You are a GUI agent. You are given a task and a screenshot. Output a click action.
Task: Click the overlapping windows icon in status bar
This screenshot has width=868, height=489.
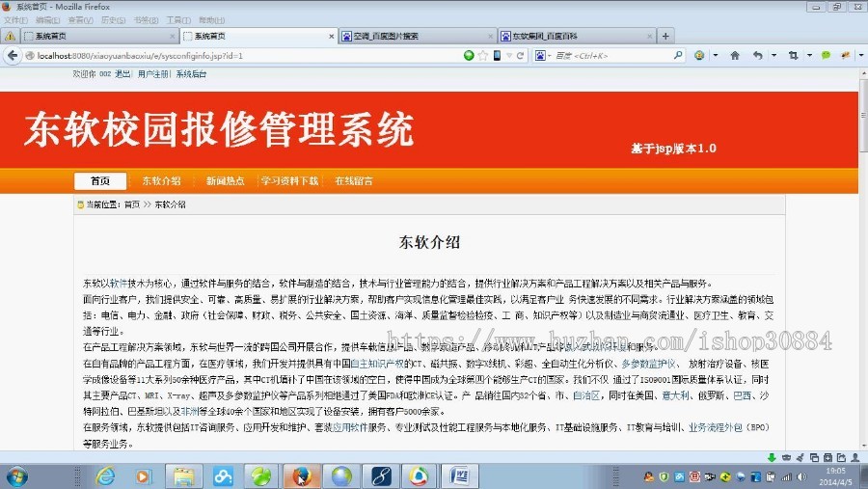814,457
